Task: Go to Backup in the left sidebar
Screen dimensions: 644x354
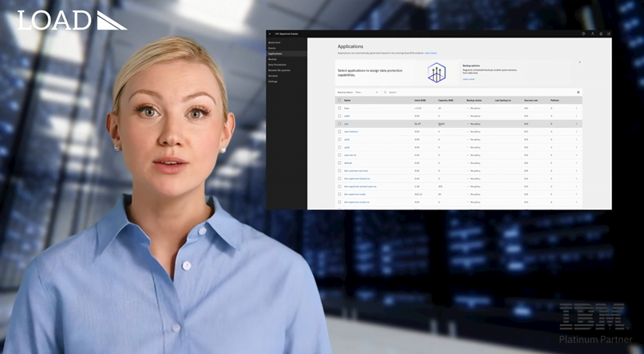Action: click(273, 59)
